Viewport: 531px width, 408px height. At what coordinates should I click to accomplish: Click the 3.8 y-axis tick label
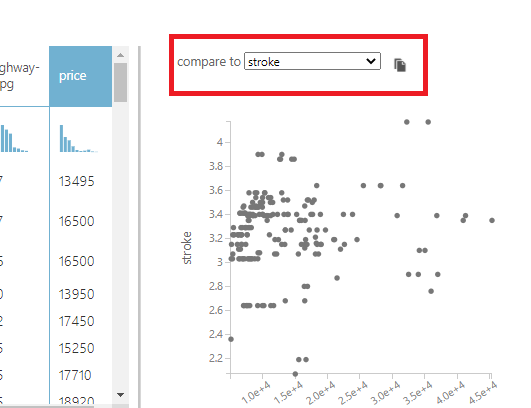(216, 166)
